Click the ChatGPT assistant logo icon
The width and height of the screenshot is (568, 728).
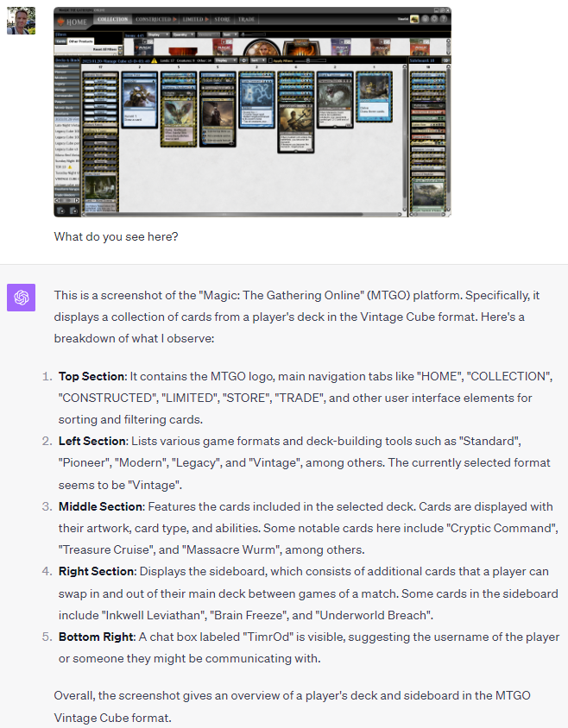[x=21, y=297]
